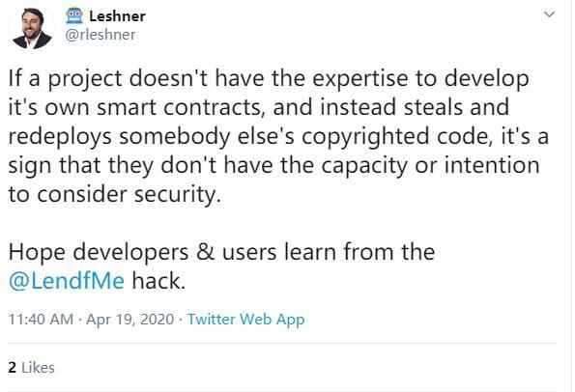Follow the @LendfMe mention link

pos(67,281)
